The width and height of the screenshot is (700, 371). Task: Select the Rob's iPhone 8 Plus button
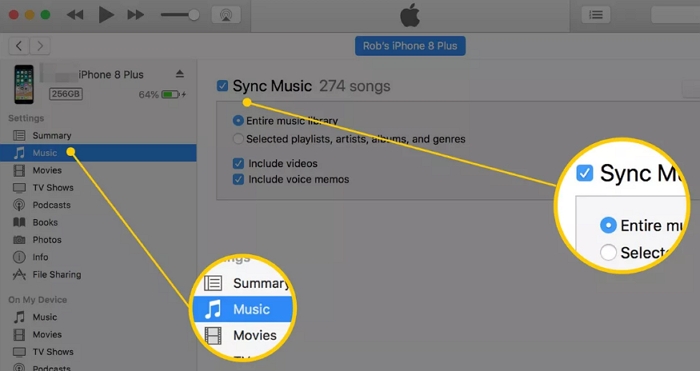[x=410, y=46]
